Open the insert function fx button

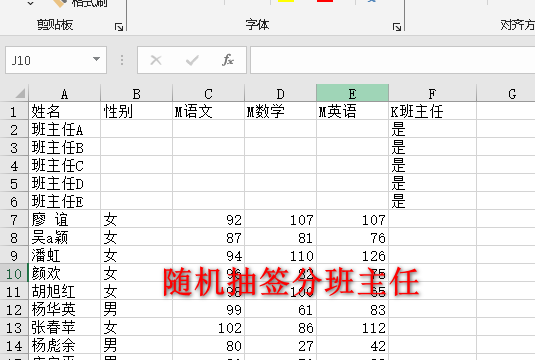228,60
